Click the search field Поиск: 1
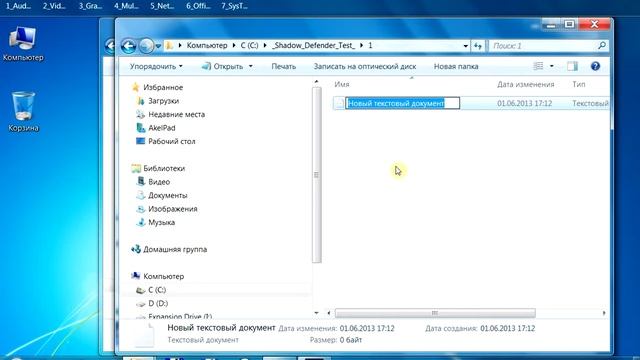The width and height of the screenshot is (640, 360). [543, 46]
